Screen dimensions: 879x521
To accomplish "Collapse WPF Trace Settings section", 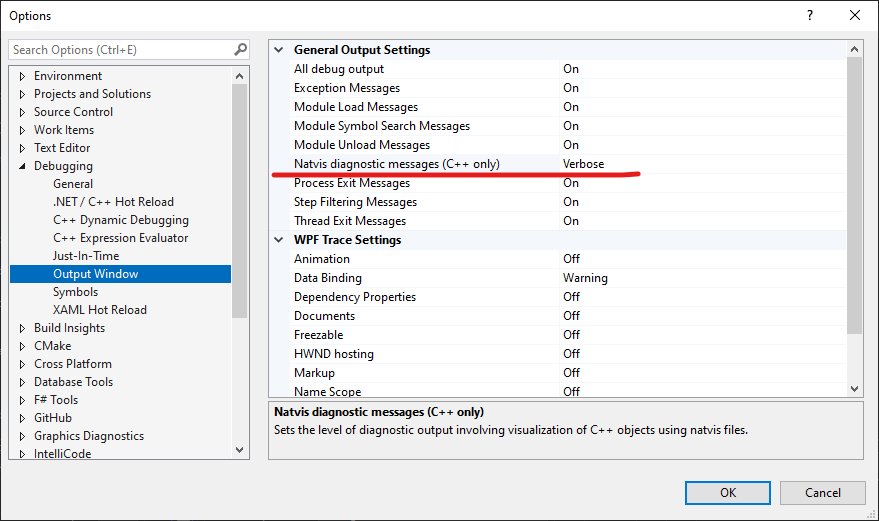I will (x=278, y=240).
